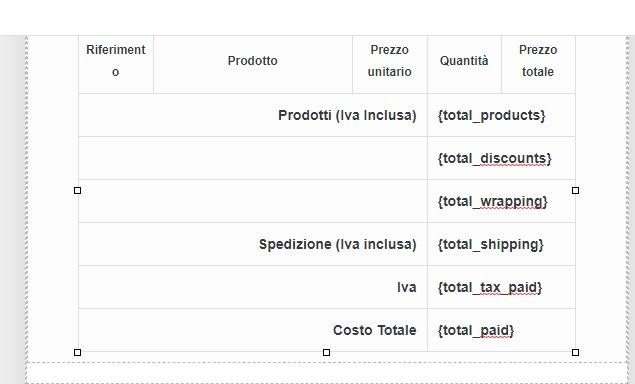This screenshot has width=635, height=384.
Task: Click the middle-right table resize handle
Action: (x=575, y=190)
